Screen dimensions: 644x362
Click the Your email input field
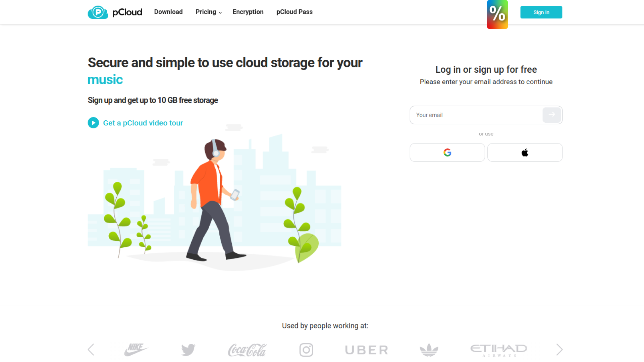(476, 115)
